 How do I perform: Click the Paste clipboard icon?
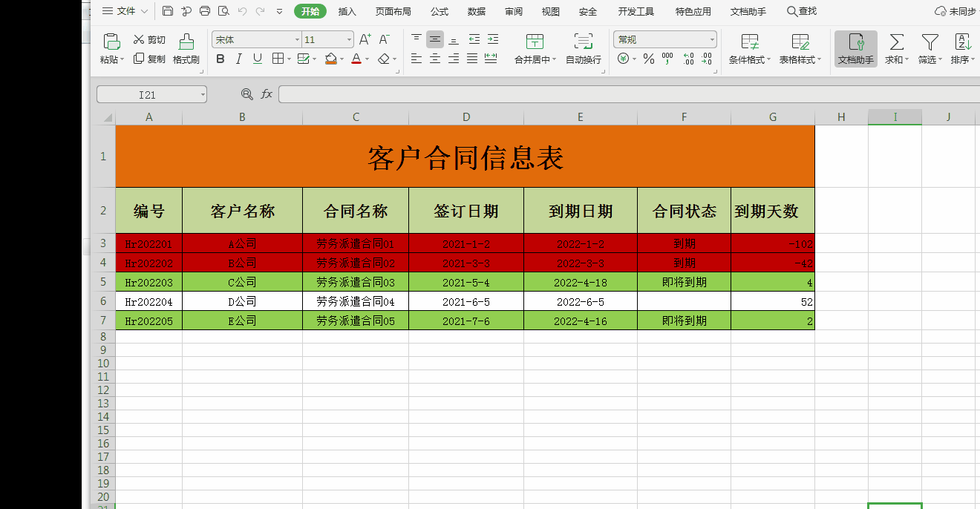[111, 41]
